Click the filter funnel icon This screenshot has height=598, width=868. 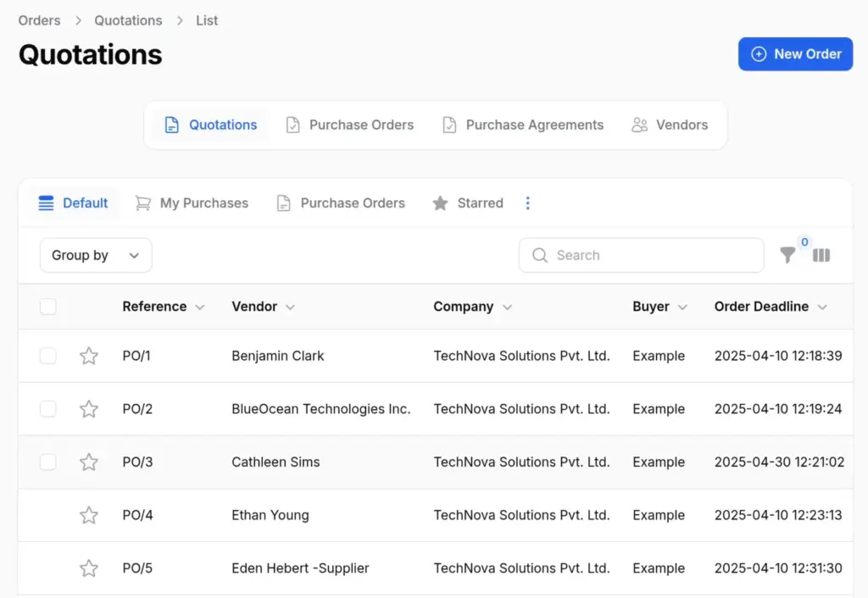click(787, 255)
